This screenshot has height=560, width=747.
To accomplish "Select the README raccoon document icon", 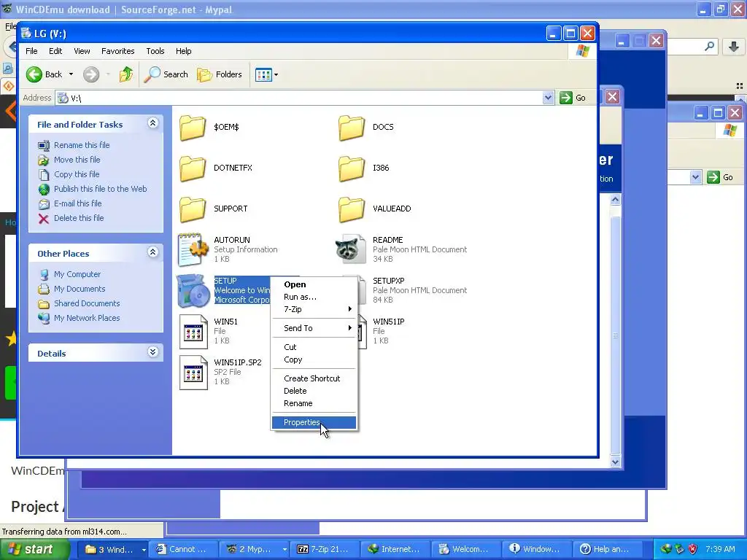I will tap(351, 249).
